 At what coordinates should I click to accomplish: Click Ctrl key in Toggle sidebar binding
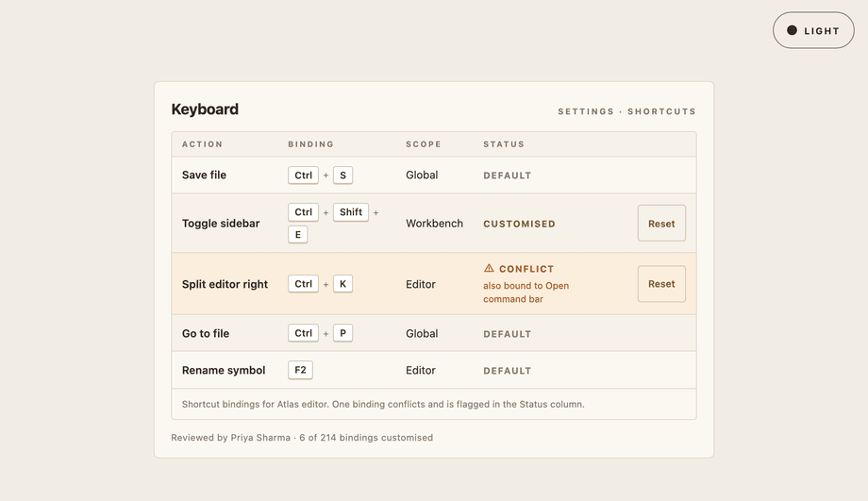pos(304,212)
